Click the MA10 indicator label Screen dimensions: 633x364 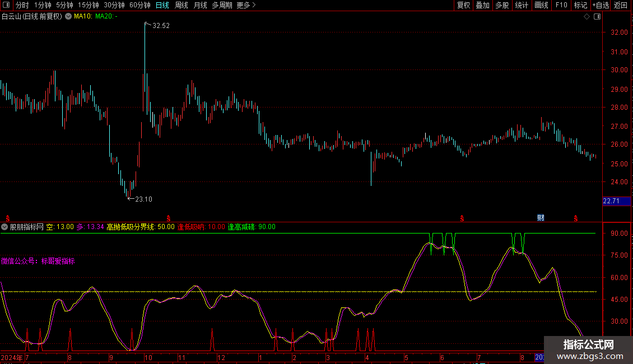tap(83, 16)
